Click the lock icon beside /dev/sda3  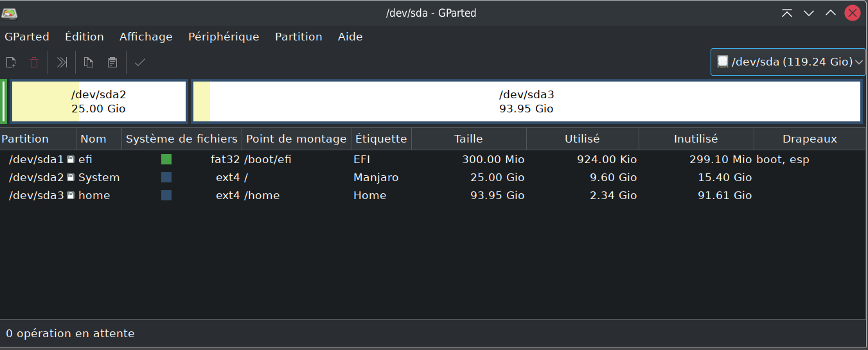tap(71, 195)
